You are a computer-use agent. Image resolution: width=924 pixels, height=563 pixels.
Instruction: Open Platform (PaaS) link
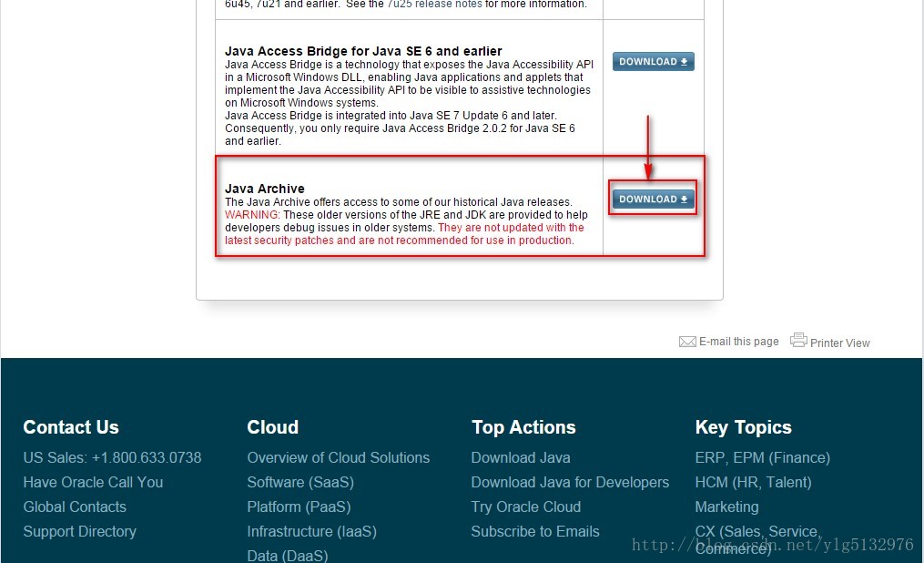pos(299,507)
